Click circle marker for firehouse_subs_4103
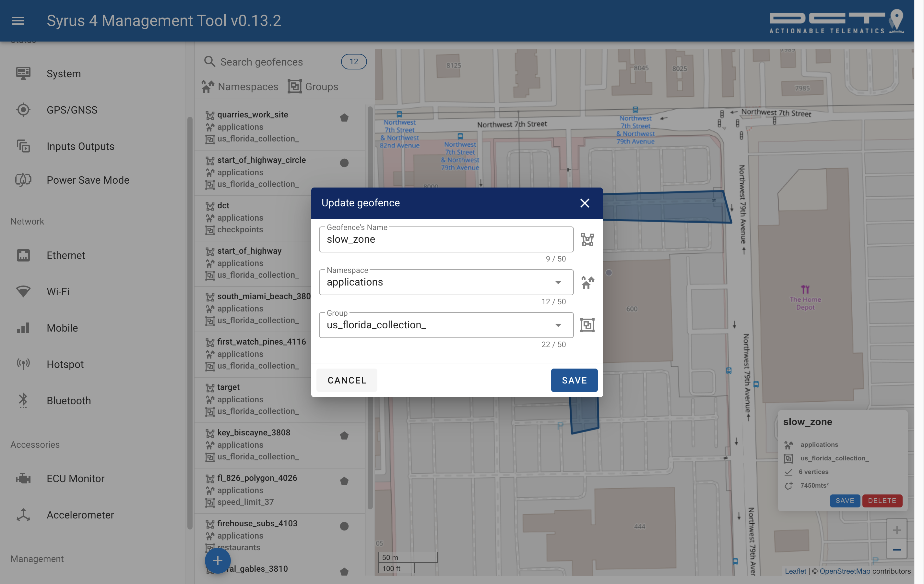The width and height of the screenshot is (924, 584). pyautogui.click(x=344, y=526)
